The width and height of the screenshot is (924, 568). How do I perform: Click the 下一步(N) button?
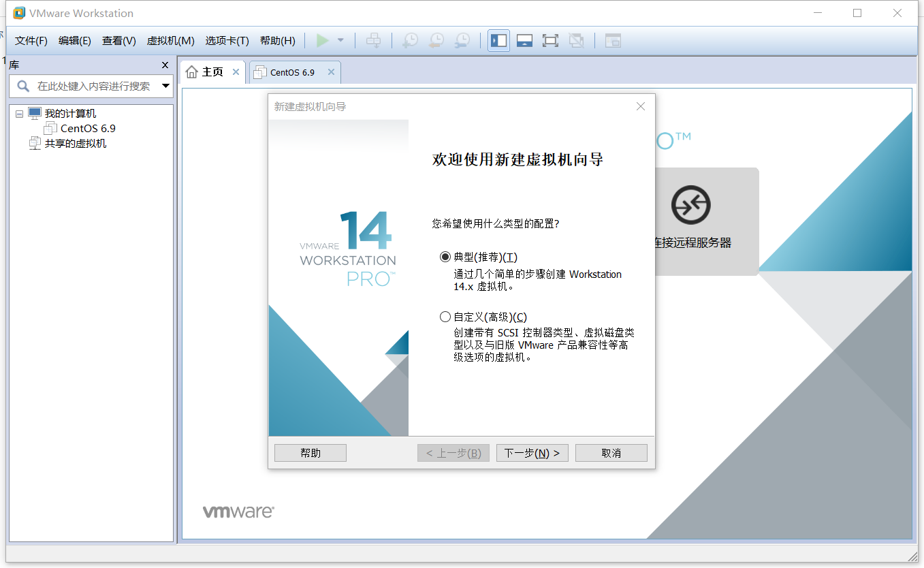click(532, 453)
